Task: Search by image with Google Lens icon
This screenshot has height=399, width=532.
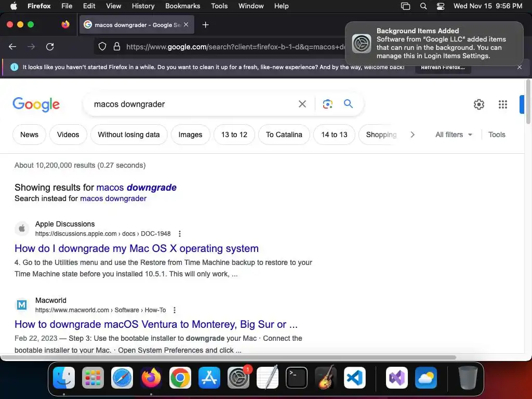Action: pos(327,104)
